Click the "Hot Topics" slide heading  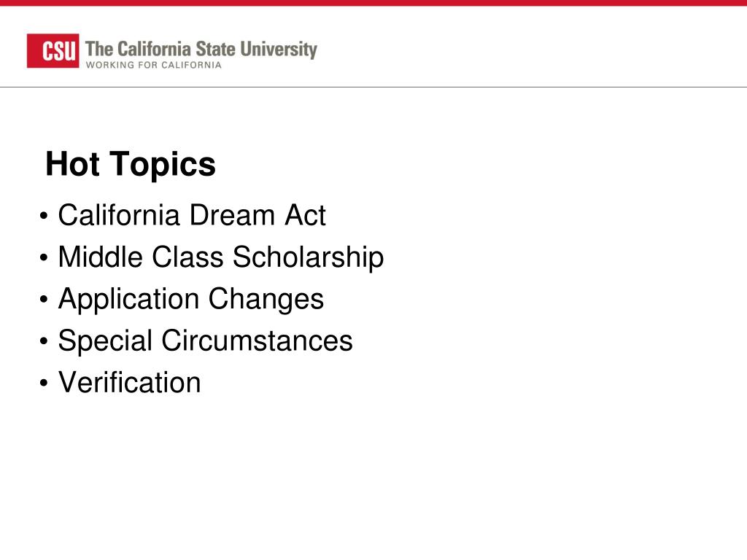(131, 164)
